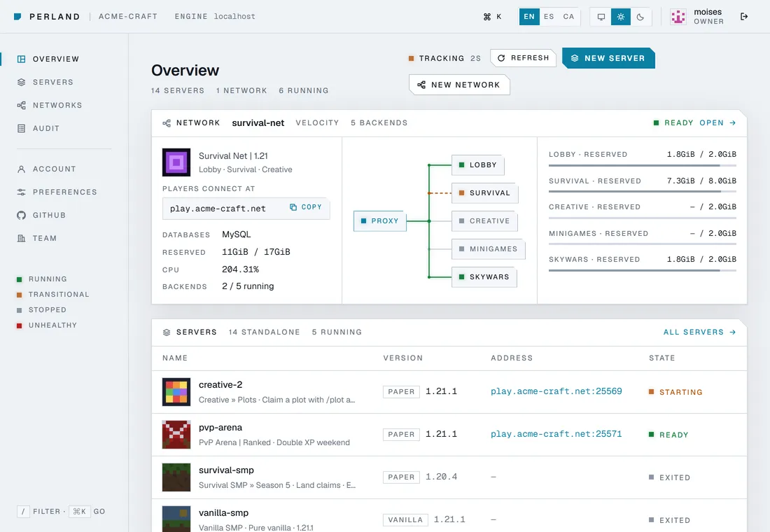Select the LOBBY node in topology
This screenshot has height=532, width=770.
[478, 165]
